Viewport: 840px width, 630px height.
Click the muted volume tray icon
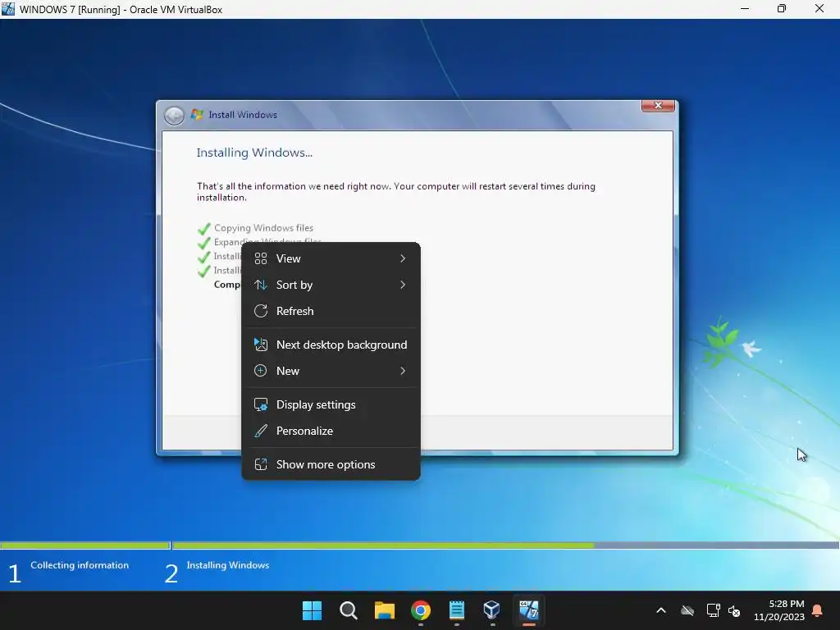pyautogui.click(x=734, y=610)
